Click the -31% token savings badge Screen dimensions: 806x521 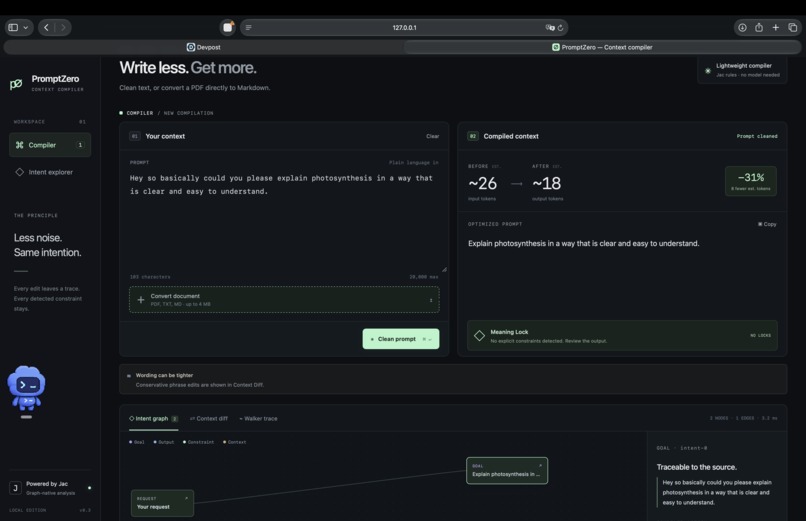click(750, 181)
